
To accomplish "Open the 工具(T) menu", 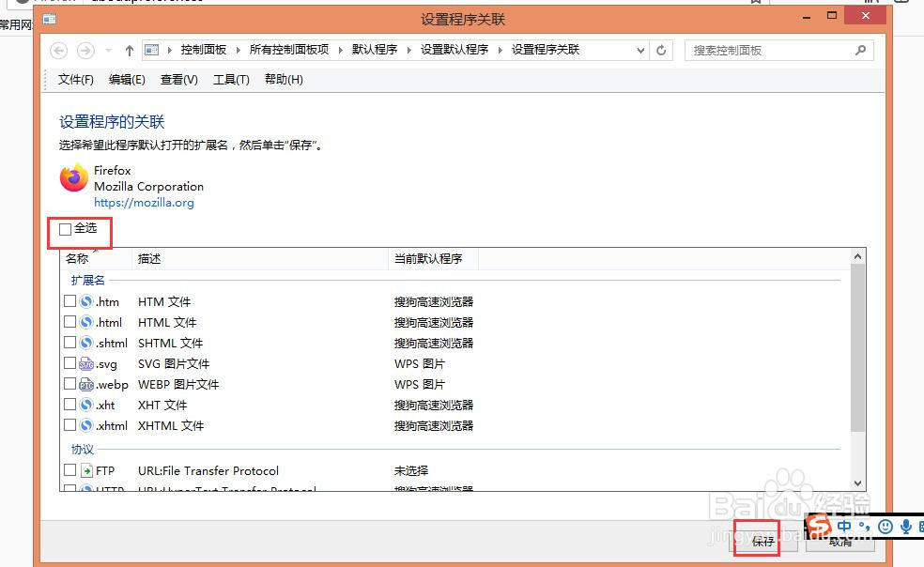I will (x=231, y=80).
